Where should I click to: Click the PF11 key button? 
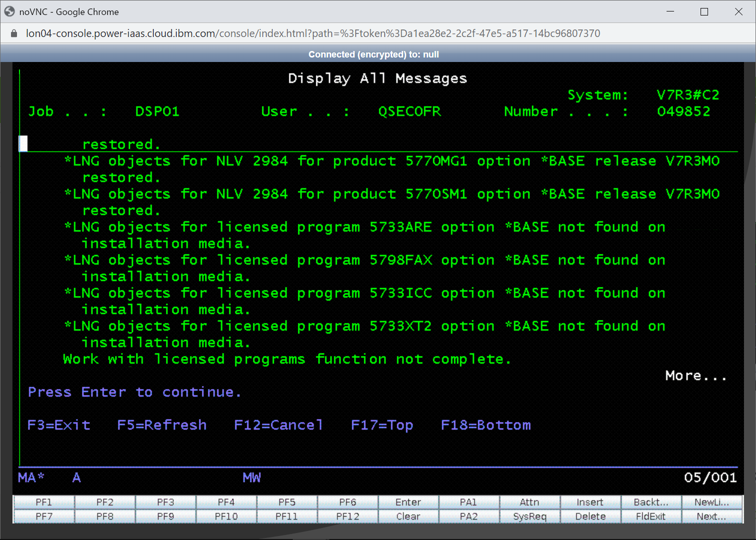(287, 516)
